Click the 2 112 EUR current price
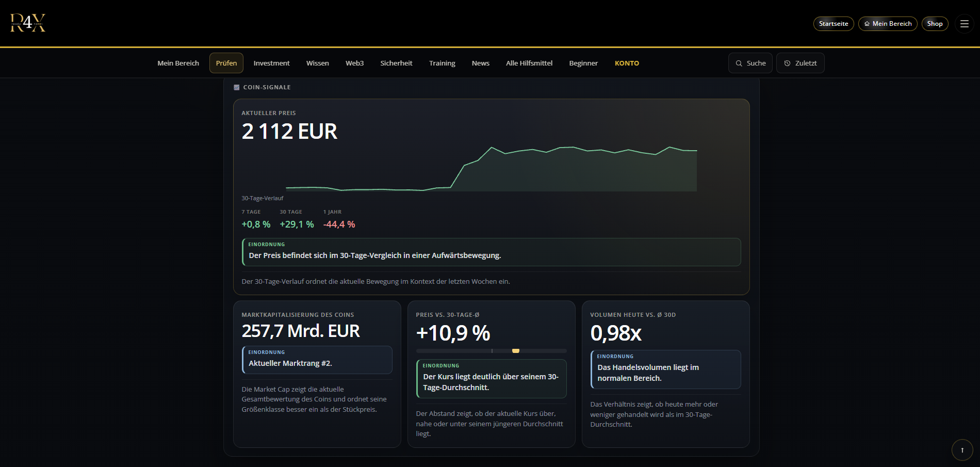The width and height of the screenshot is (980, 467). [289, 131]
